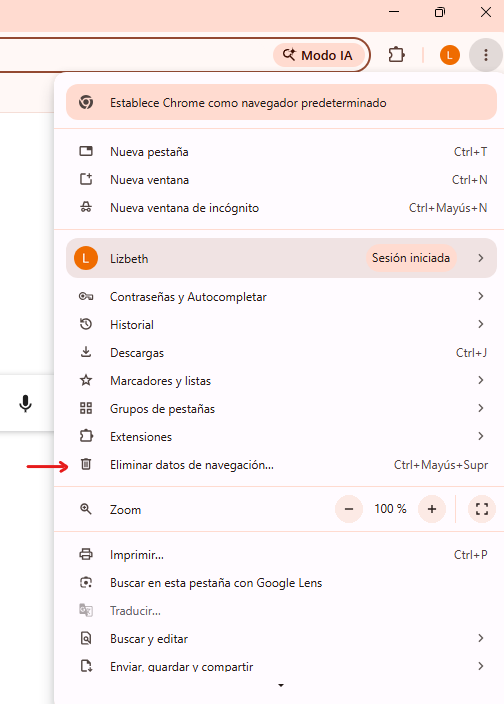This screenshot has width=504, height=704.
Task: Activate the microphone voice search icon
Action: pyautogui.click(x=26, y=403)
